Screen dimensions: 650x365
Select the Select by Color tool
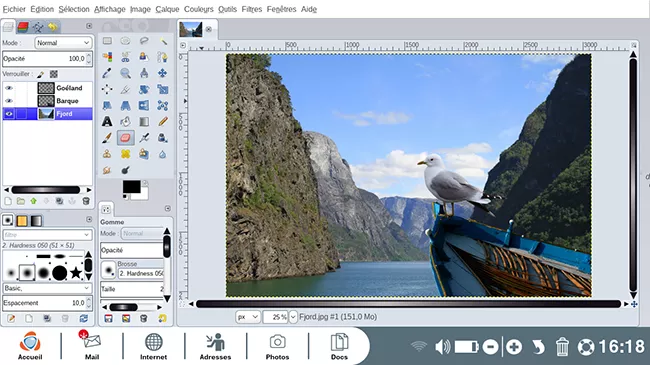pos(107,57)
